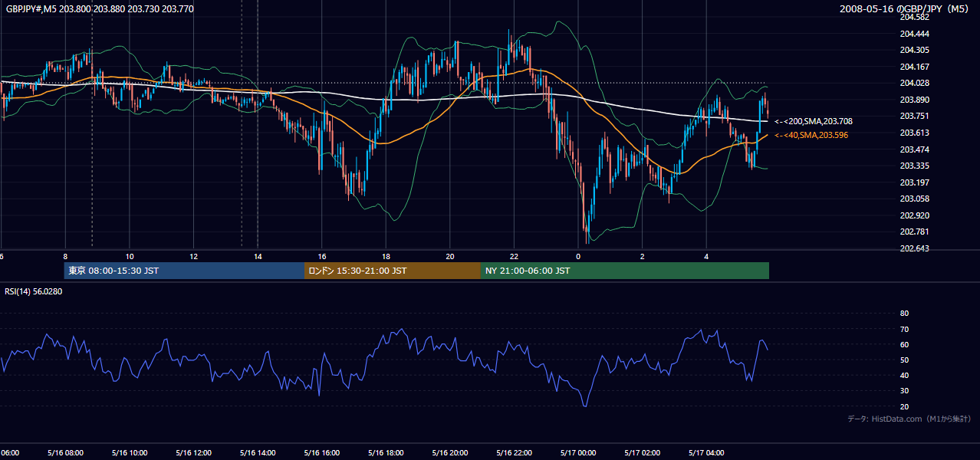Click the 5/16 16:00 time axis label
The height and width of the screenshot is (460, 980).
point(321,452)
